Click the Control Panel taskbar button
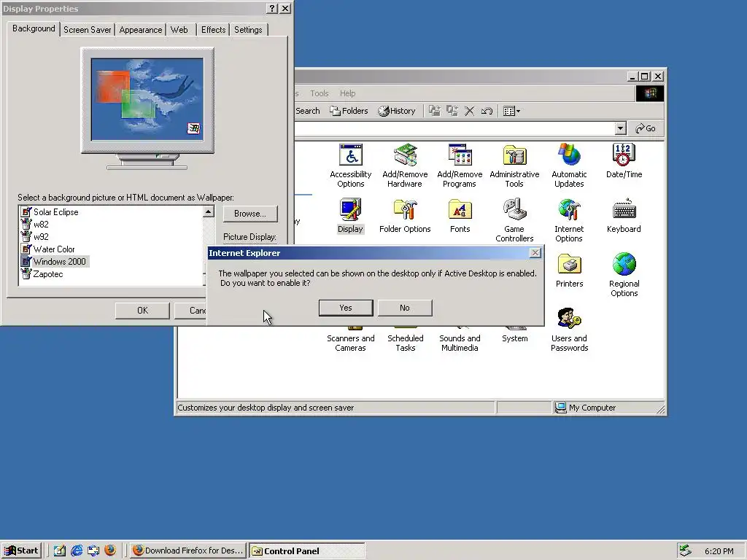Image resolution: width=747 pixels, height=560 pixels. click(307, 551)
